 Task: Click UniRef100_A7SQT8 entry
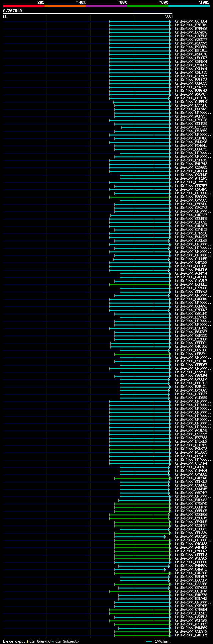point(191,120)
